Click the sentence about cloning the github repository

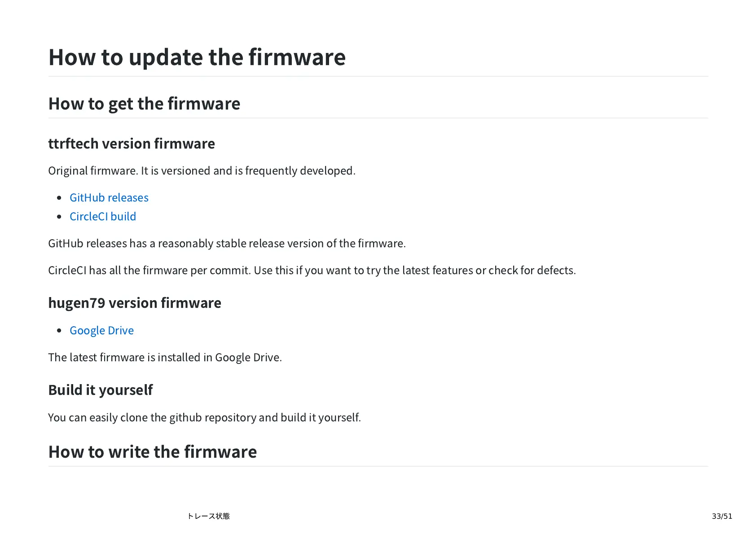tap(204, 418)
